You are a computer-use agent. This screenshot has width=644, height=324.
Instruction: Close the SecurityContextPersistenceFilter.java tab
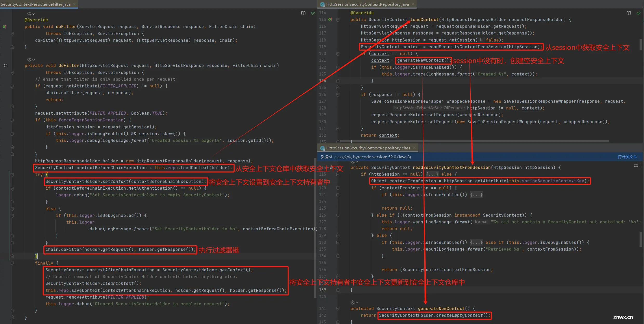coord(74,4)
